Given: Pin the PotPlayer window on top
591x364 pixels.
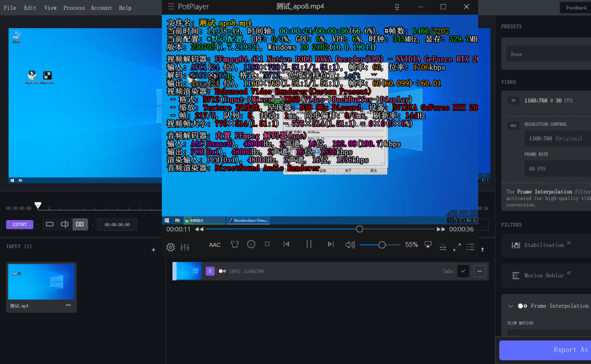Looking at the screenshot, I should [x=397, y=7].
